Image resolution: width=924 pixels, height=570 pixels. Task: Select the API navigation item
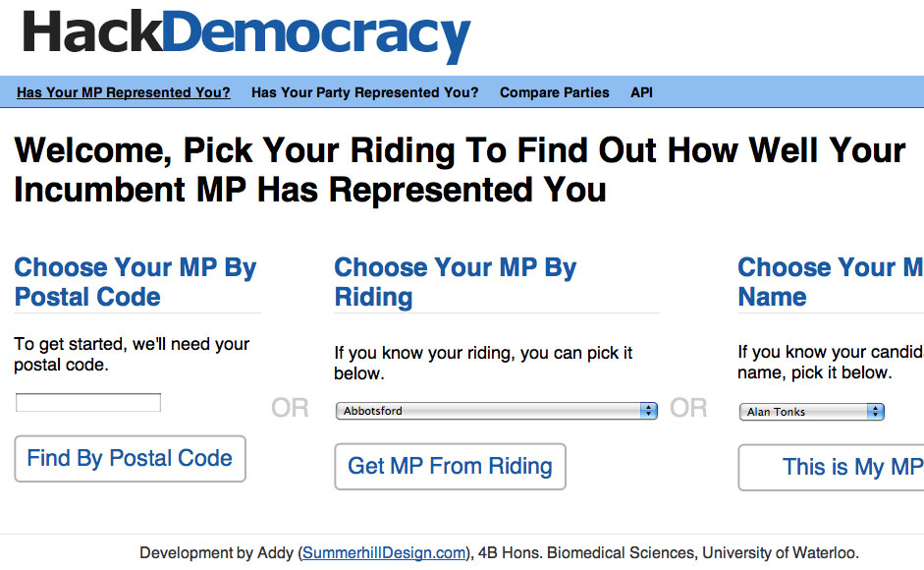[x=641, y=92]
